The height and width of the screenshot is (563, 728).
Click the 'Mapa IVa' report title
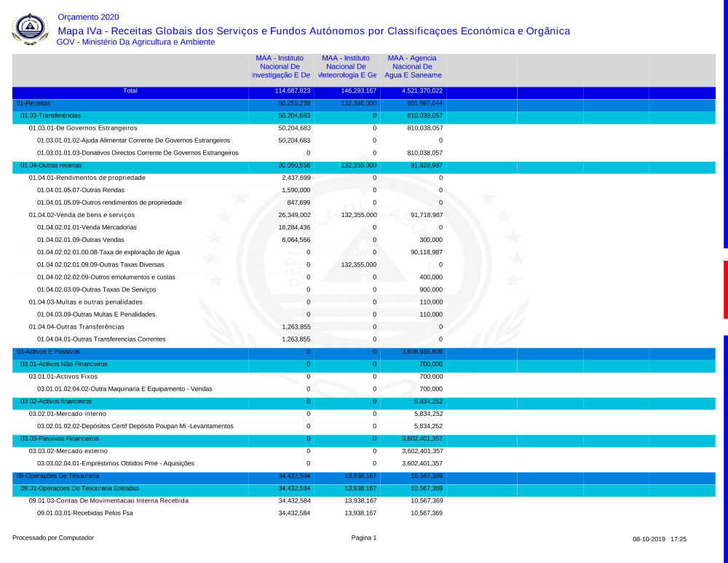point(313,31)
